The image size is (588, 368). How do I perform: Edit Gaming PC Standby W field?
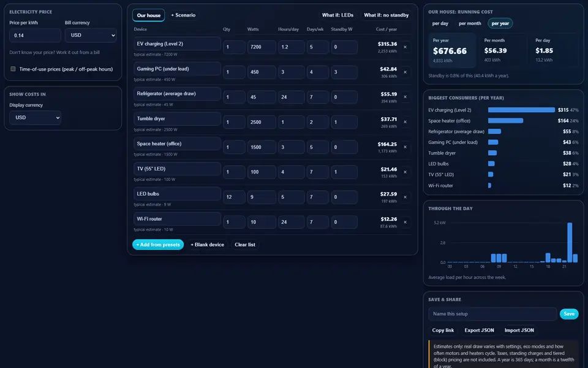click(344, 72)
